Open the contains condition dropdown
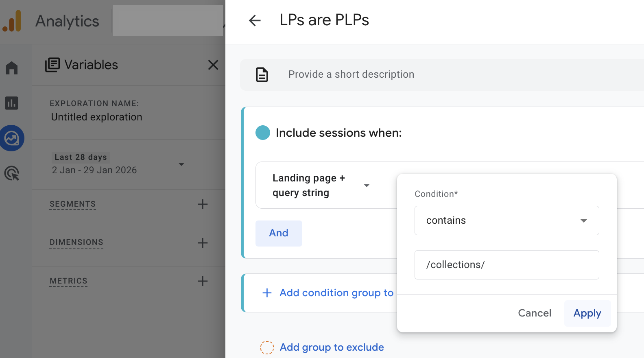 [506, 220]
